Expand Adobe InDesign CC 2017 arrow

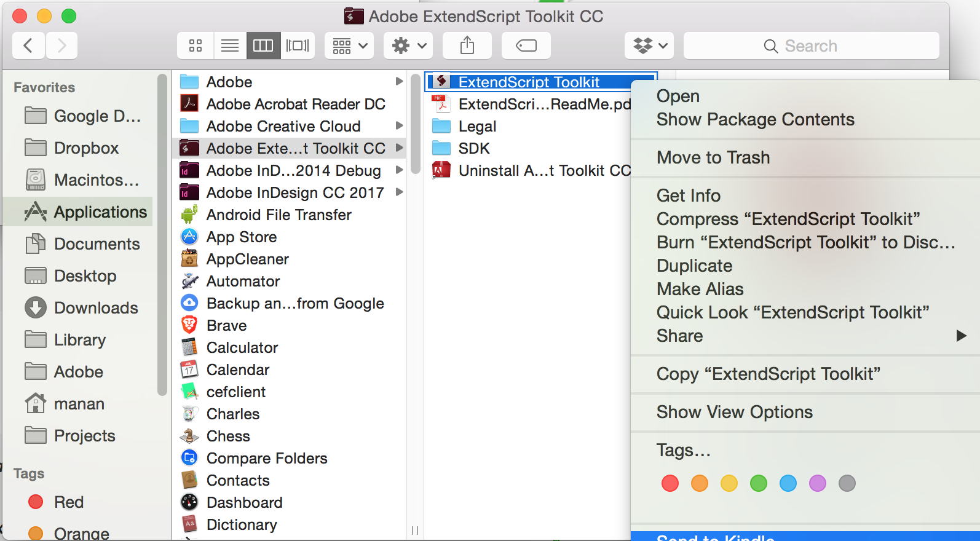click(x=399, y=192)
